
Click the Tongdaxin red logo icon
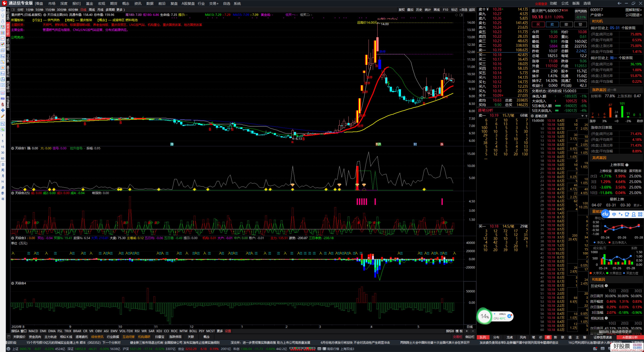[4, 3]
